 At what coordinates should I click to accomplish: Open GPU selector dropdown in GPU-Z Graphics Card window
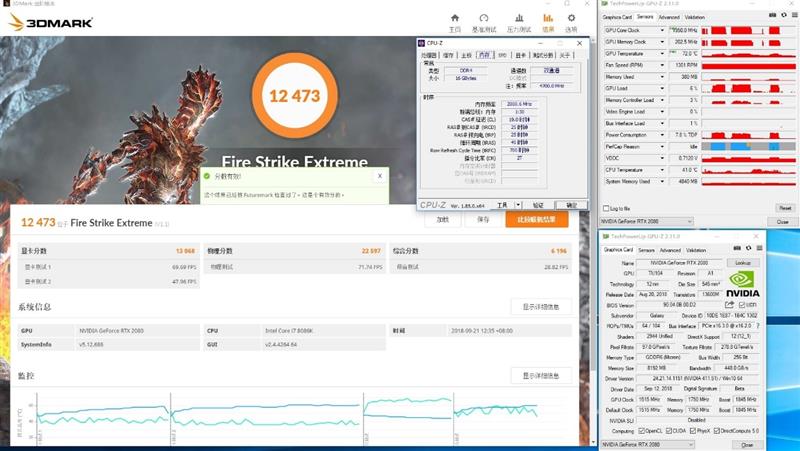[648, 445]
